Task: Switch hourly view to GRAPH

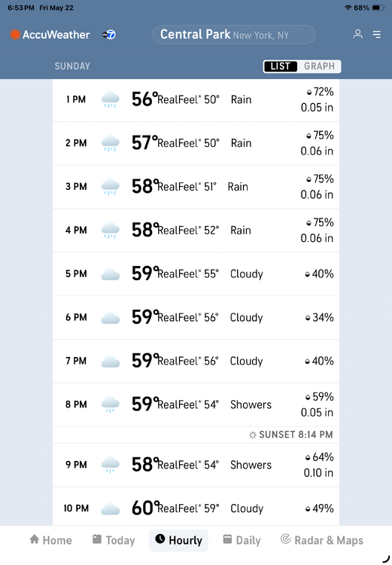Action: (319, 66)
